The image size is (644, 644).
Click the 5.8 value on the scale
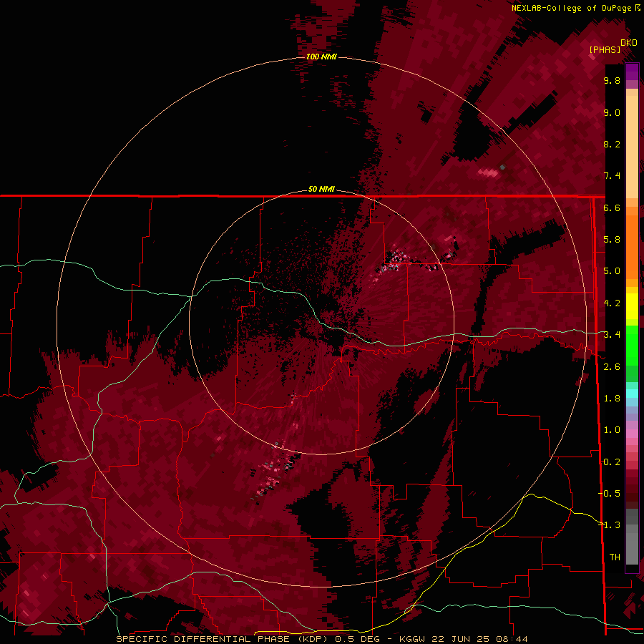[612, 240]
